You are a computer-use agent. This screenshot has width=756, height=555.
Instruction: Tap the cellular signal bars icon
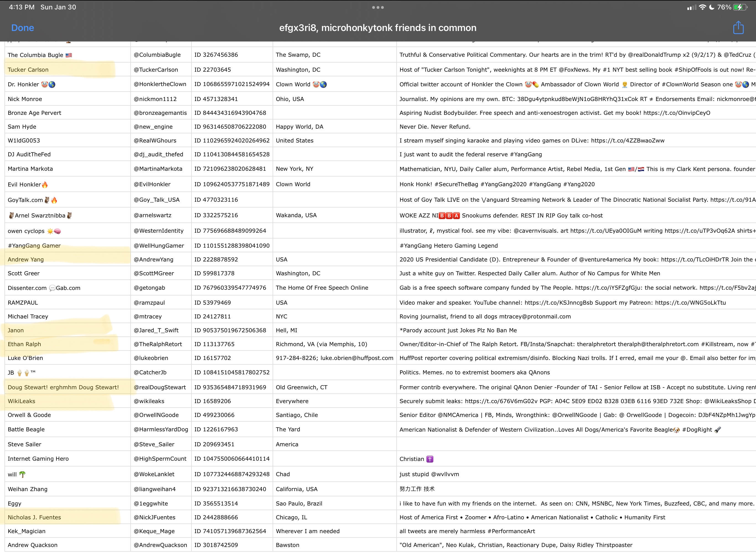[692, 7]
